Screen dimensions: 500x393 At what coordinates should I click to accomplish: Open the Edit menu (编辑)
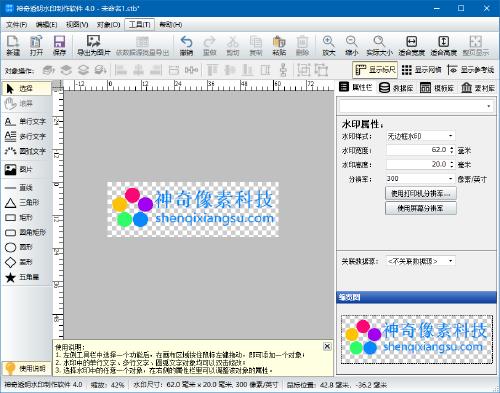(46, 25)
